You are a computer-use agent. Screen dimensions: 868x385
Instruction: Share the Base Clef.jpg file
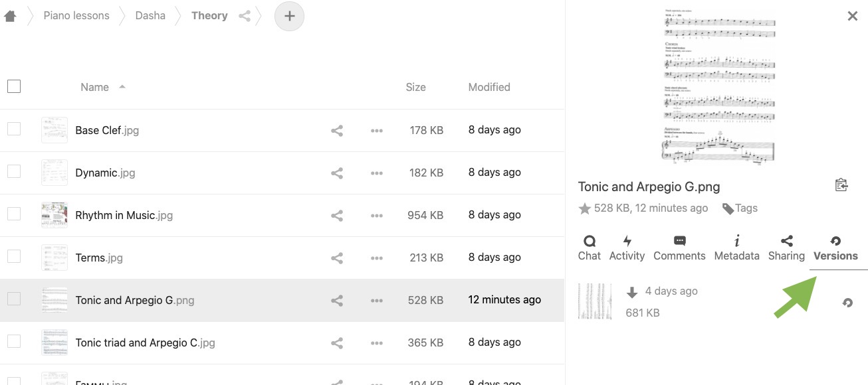click(337, 131)
